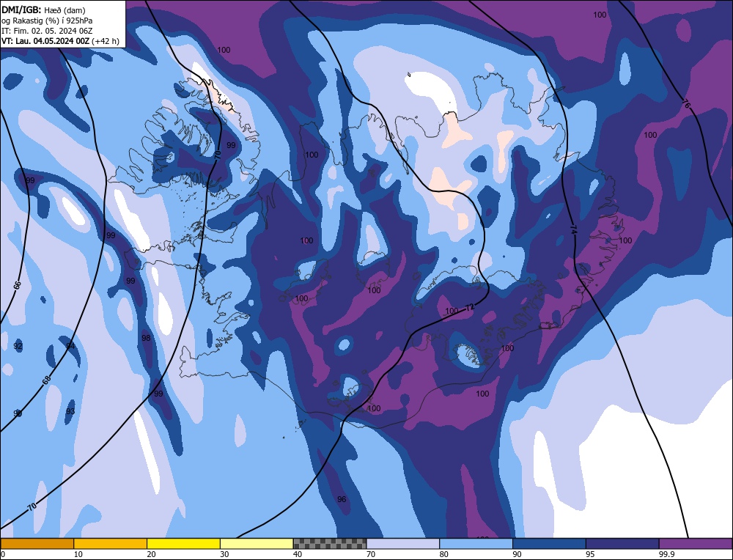Screen dimensions: 733x560
Task: Click the "(+42 h)" forecast offset text
Action: (106, 41)
